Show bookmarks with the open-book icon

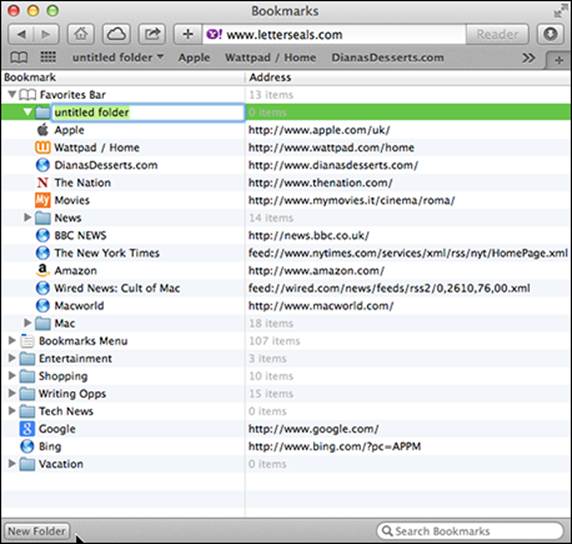point(19,57)
